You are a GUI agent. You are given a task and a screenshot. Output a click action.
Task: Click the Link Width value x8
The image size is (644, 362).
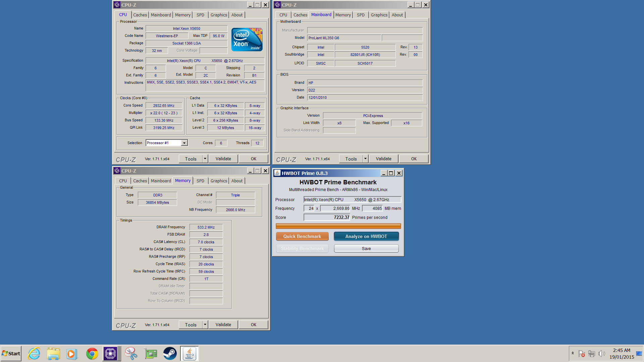[339, 123]
